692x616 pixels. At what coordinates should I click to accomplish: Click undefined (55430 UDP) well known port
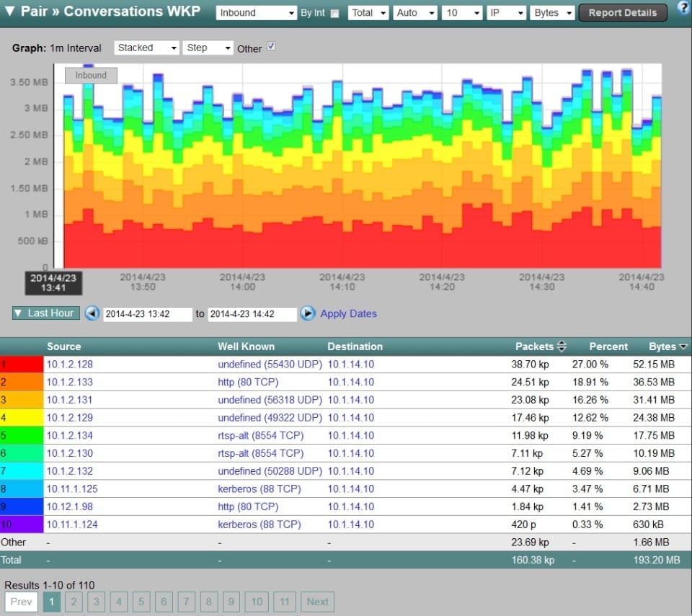[270, 365]
